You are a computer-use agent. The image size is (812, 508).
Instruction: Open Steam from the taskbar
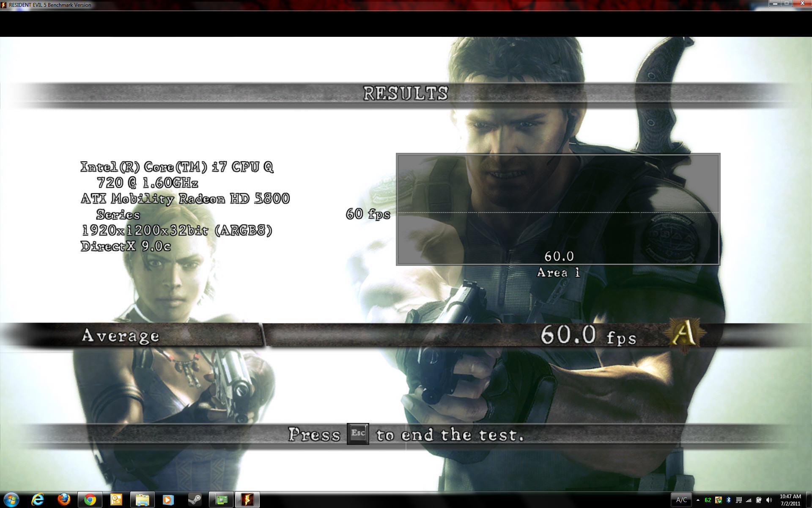click(195, 500)
